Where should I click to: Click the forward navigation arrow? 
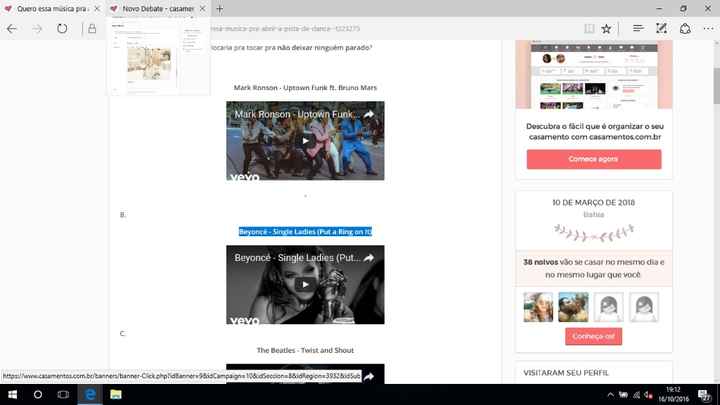point(37,29)
